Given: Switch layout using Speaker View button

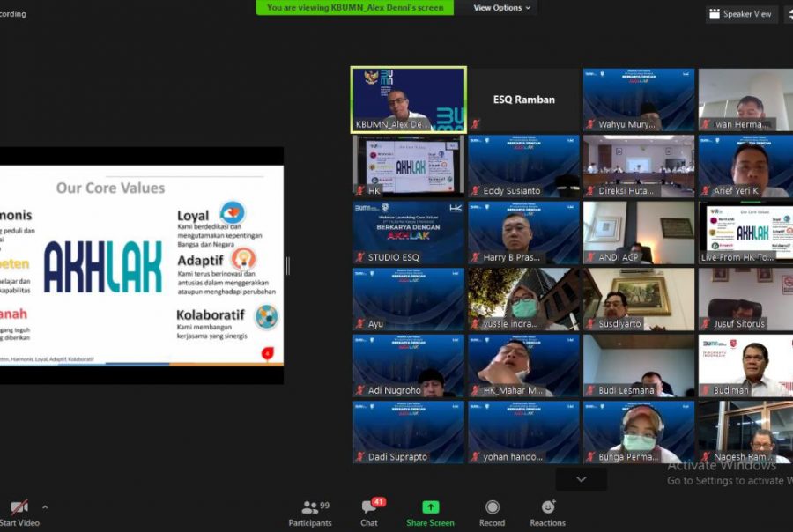Looking at the screenshot, I should coord(740,14).
